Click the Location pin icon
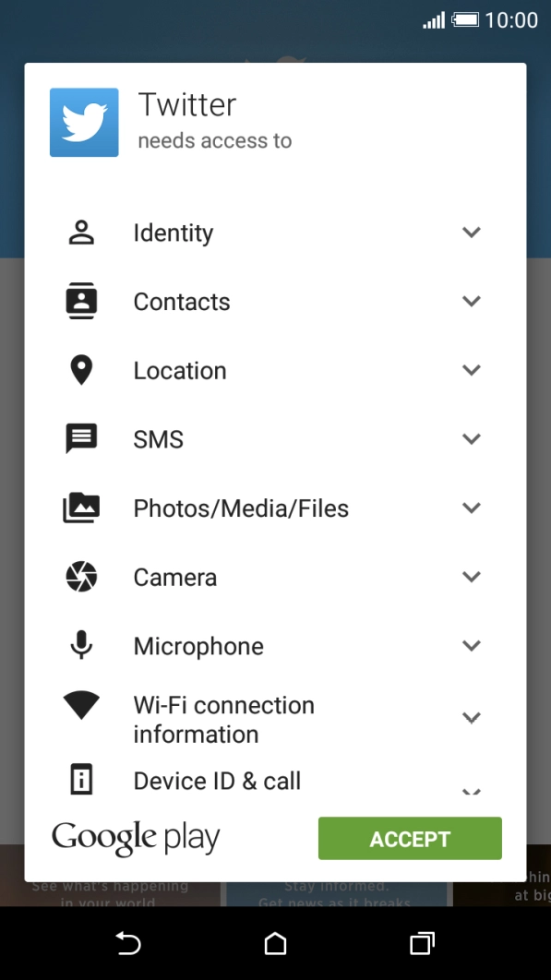Screen dimensions: 551x980 pyautogui.click(x=81, y=370)
